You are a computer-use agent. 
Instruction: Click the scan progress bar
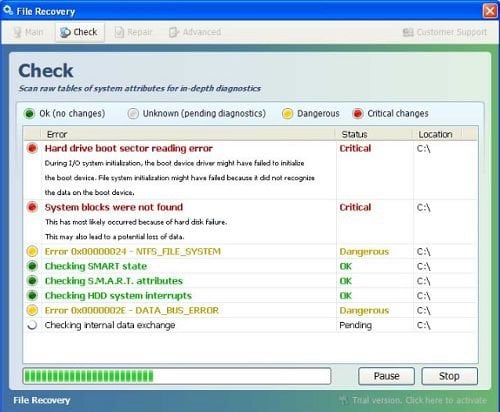tap(177, 376)
